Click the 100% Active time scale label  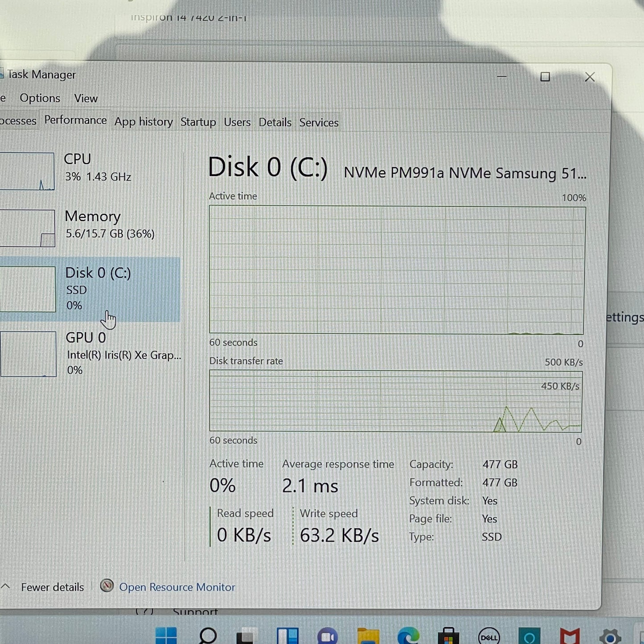tap(574, 198)
